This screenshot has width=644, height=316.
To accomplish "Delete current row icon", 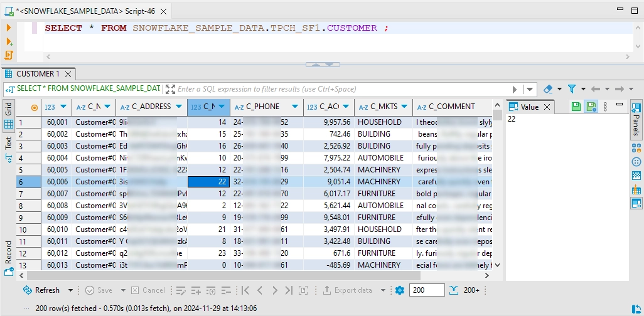I will click(226, 290).
